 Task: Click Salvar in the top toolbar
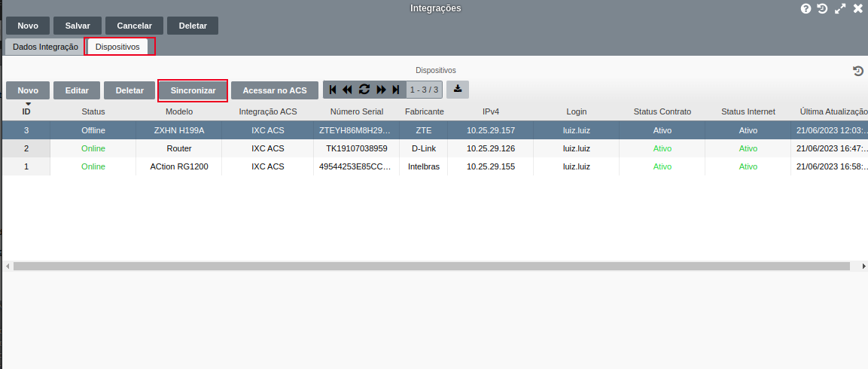(x=78, y=26)
